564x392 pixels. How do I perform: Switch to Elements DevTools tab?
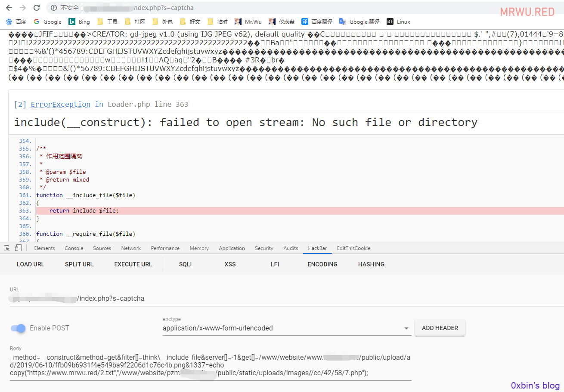44,248
